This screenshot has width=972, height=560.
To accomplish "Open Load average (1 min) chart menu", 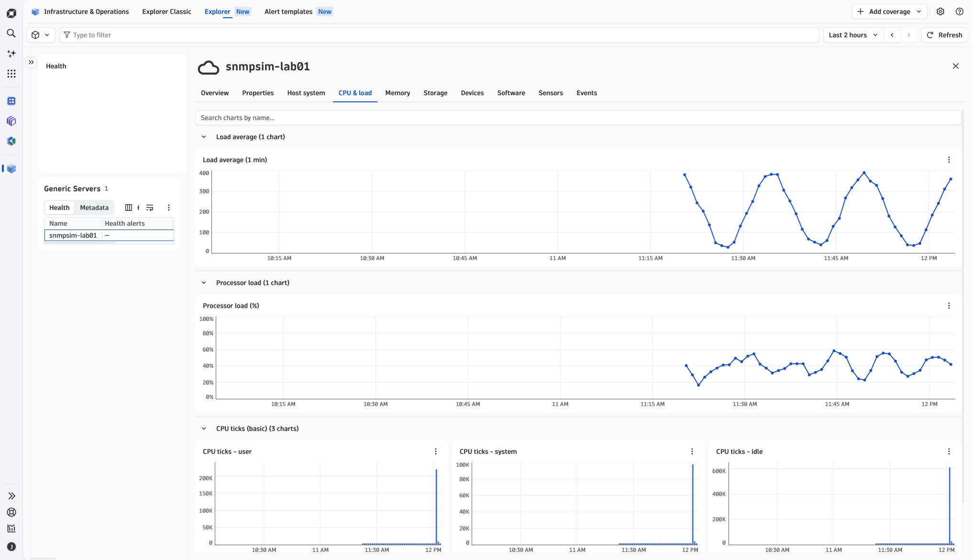I will coord(949,160).
